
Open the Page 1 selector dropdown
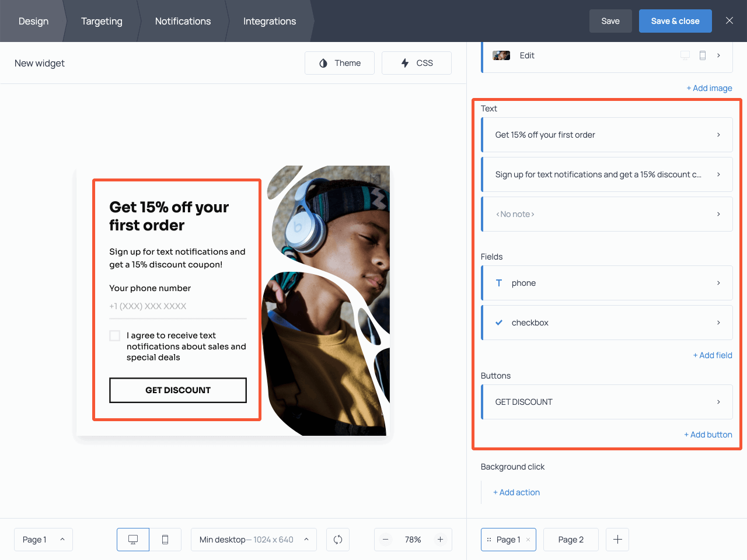[x=43, y=540]
